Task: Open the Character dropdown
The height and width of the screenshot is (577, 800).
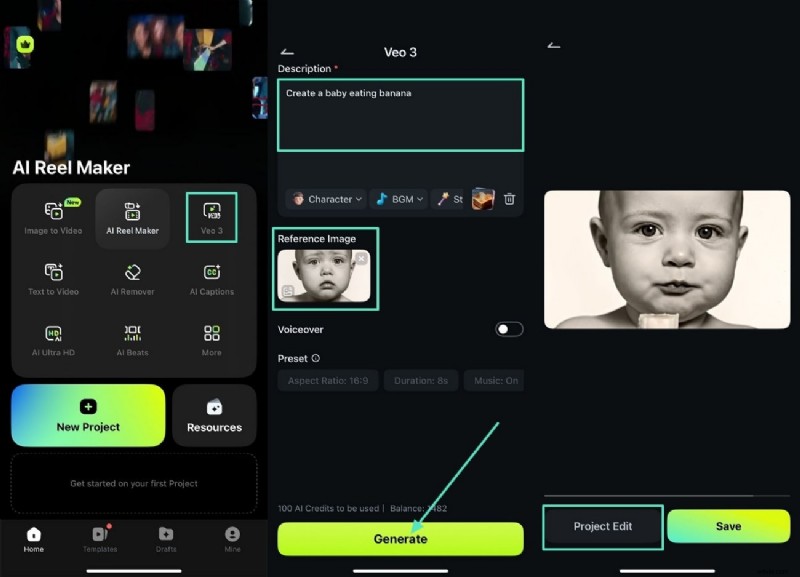Action: tap(324, 199)
